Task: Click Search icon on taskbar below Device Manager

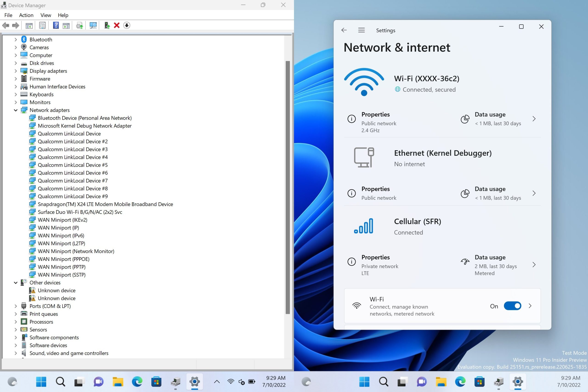Action: point(60,382)
